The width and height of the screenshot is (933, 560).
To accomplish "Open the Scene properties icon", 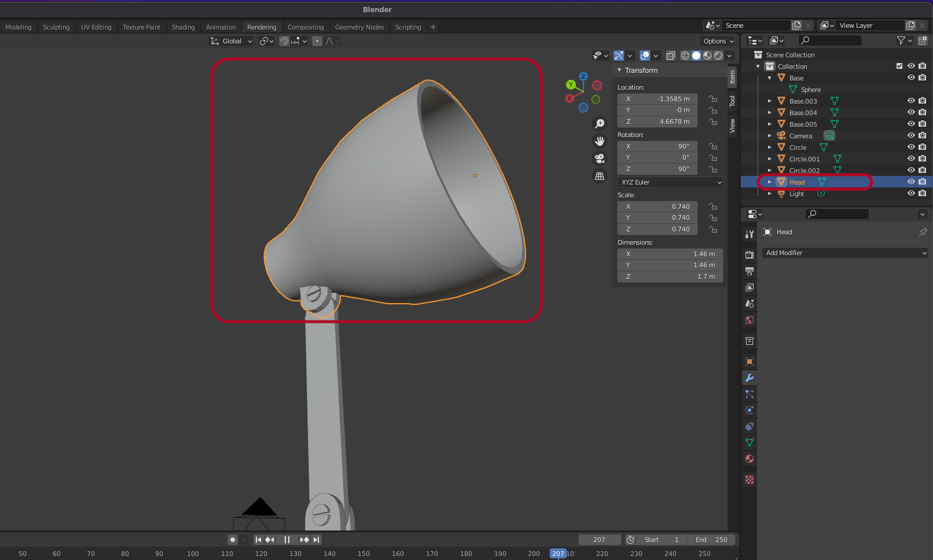I will tap(750, 304).
